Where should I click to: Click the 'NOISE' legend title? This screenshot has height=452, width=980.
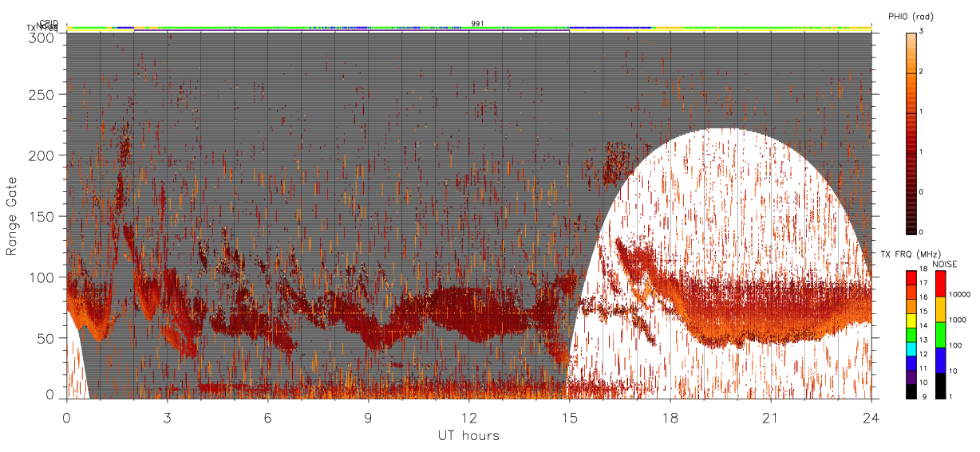tap(944, 264)
